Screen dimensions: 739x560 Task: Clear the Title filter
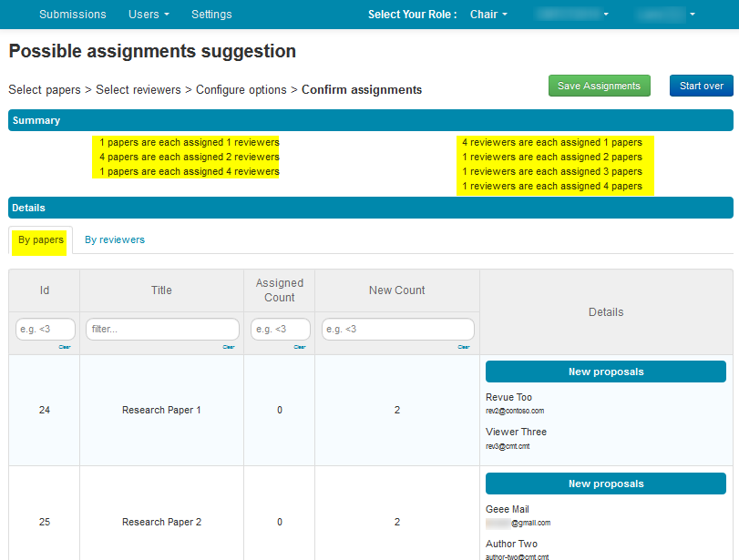point(229,347)
